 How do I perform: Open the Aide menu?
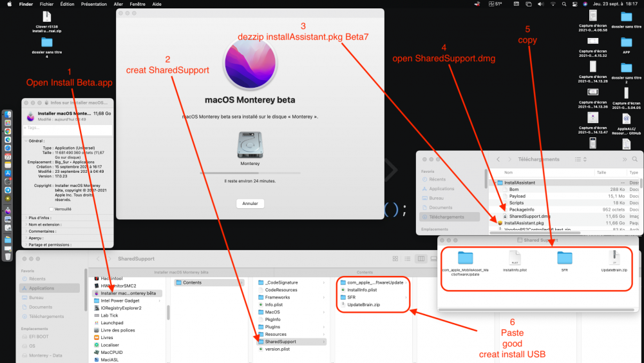156,4
